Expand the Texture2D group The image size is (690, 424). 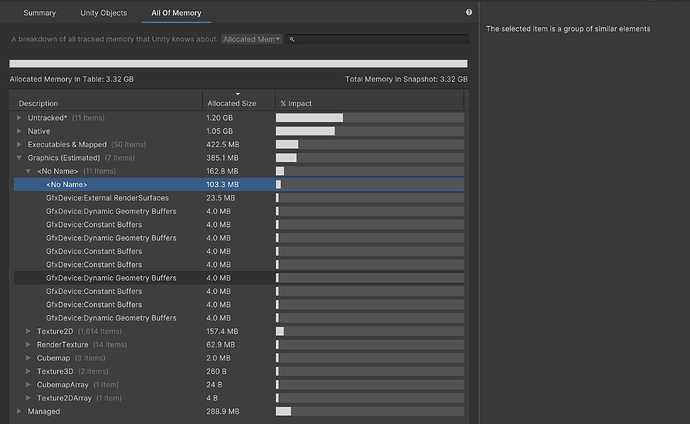[x=28, y=331]
